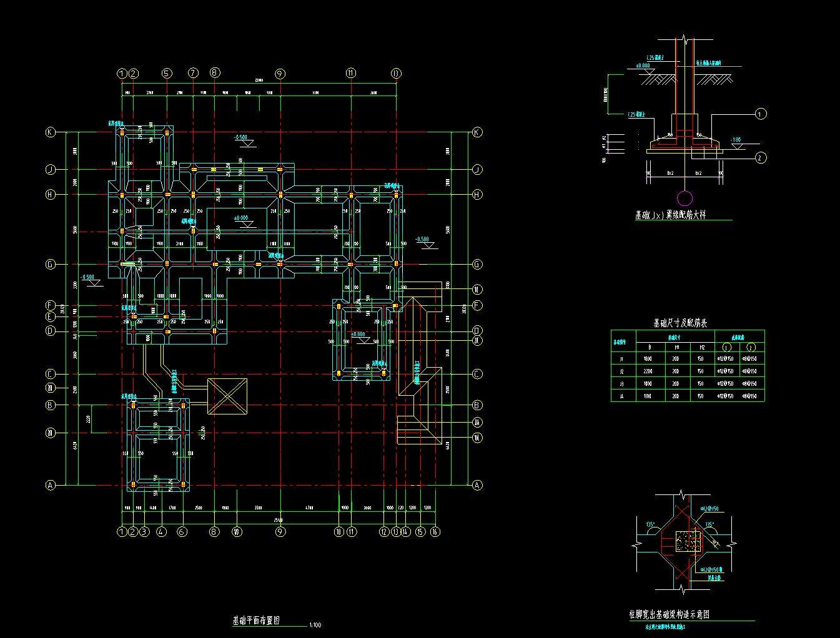Click the ±0.000 elevation mark in footing detail

[x=643, y=66]
